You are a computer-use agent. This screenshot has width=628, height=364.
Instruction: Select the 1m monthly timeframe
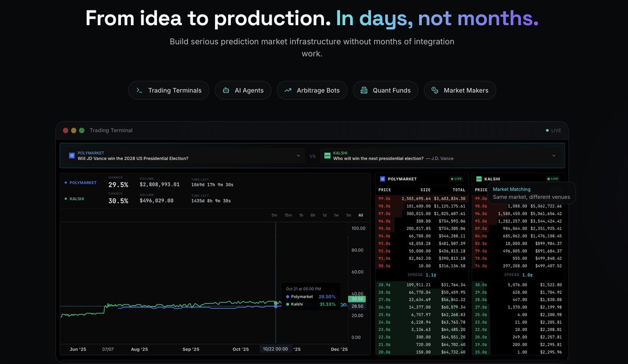[349, 215]
